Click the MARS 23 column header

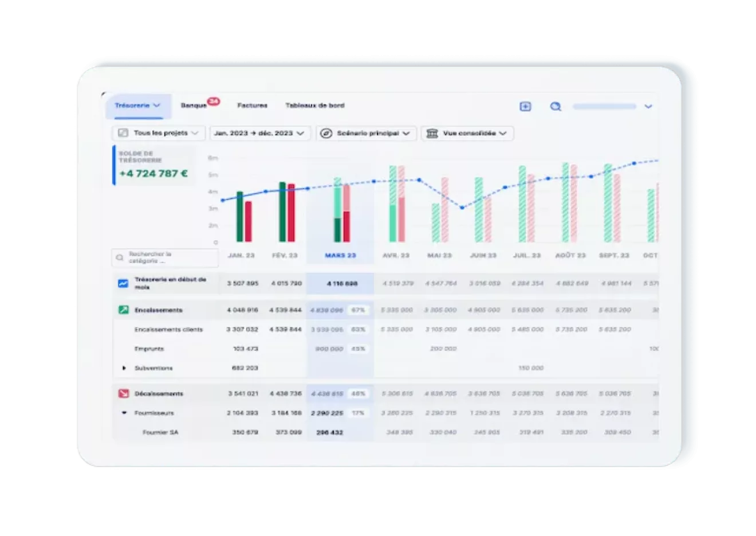click(x=340, y=256)
